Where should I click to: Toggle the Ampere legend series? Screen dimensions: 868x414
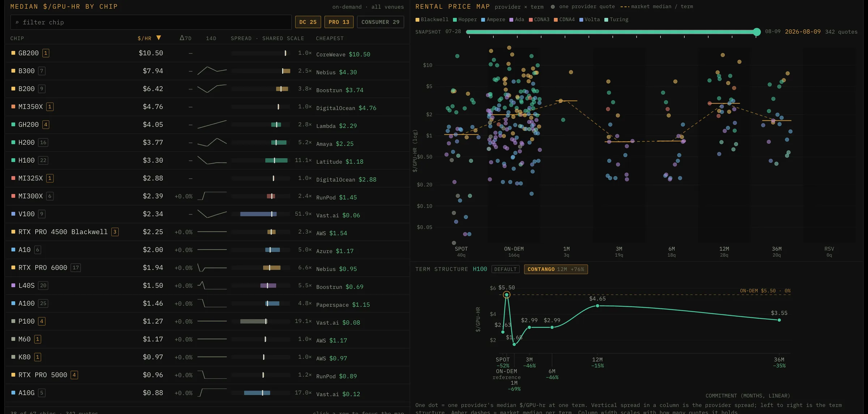(493, 20)
